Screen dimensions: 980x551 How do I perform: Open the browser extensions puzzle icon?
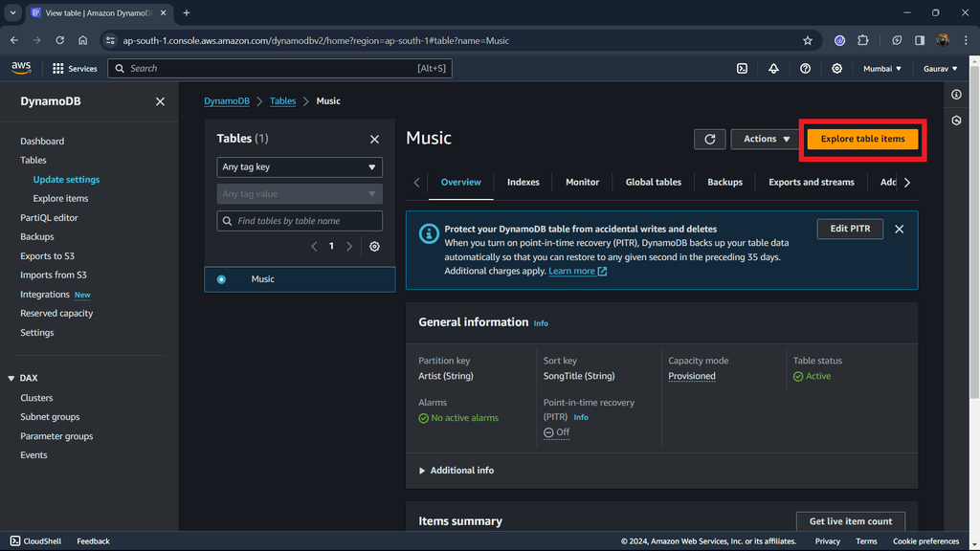863,40
